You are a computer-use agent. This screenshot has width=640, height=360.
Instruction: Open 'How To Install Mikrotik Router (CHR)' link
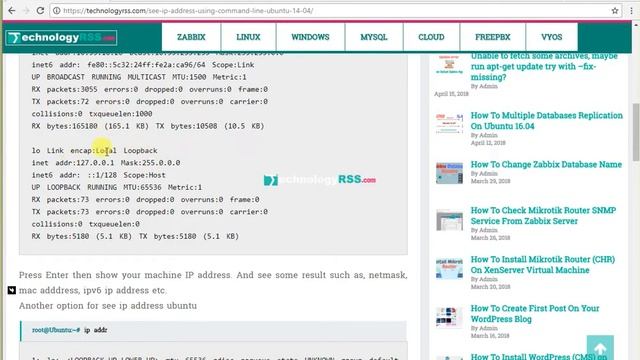click(542, 264)
